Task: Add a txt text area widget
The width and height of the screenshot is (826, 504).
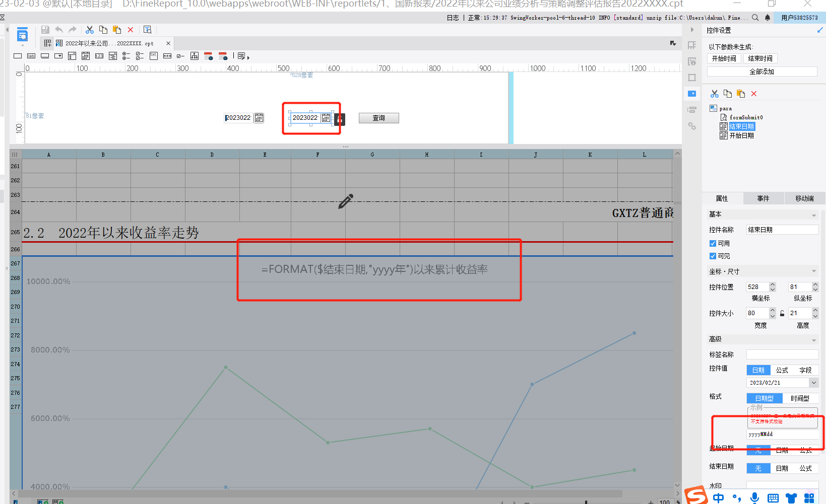Action: [x=154, y=56]
